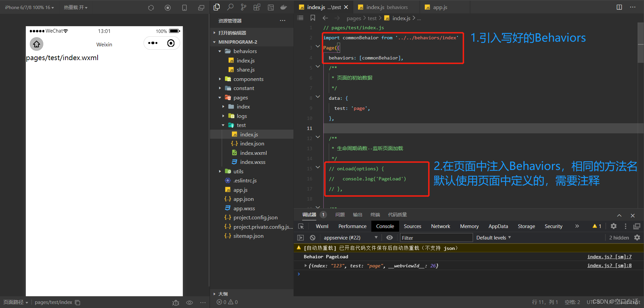Click the inspect element selector icon
This screenshot has width=644, height=308.
tap(301, 226)
